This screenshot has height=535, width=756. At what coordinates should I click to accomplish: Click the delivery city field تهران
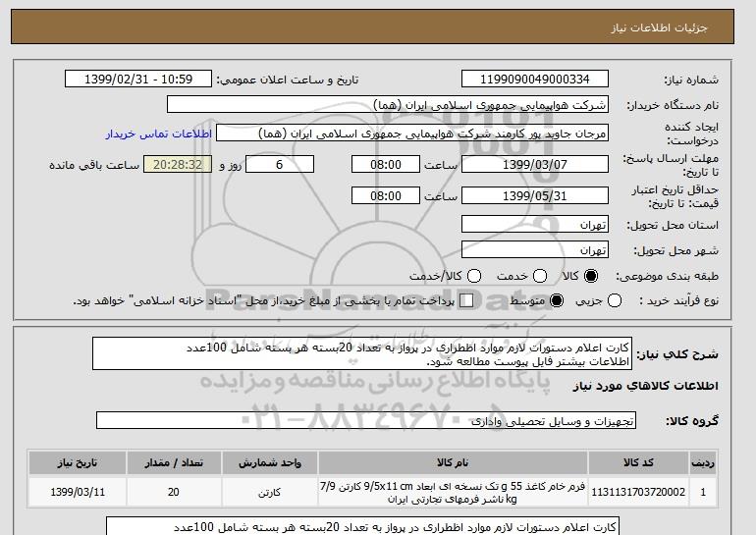pos(535,249)
